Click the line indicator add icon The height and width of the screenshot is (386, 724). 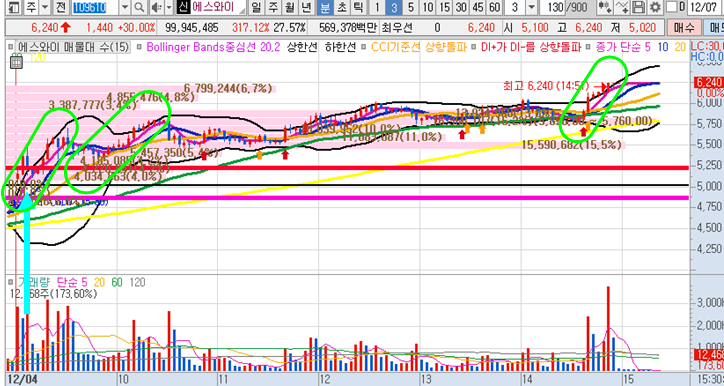(622, 7)
